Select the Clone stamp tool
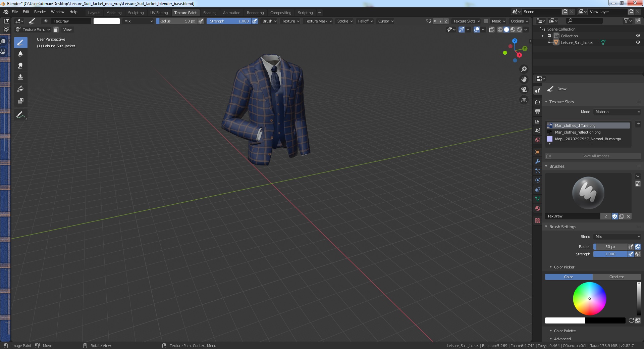Screen dimensions: 644x349 [x=20, y=77]
